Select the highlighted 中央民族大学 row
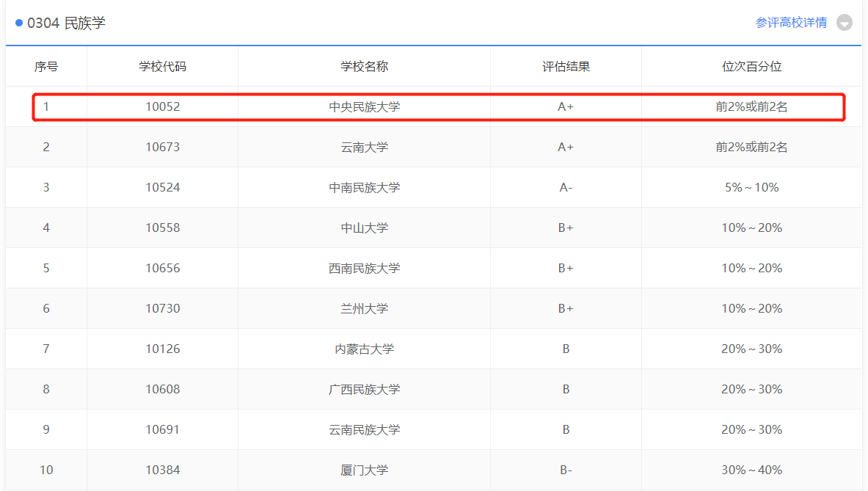The height and width of the screenshot is (491, 868). [364, 106]
